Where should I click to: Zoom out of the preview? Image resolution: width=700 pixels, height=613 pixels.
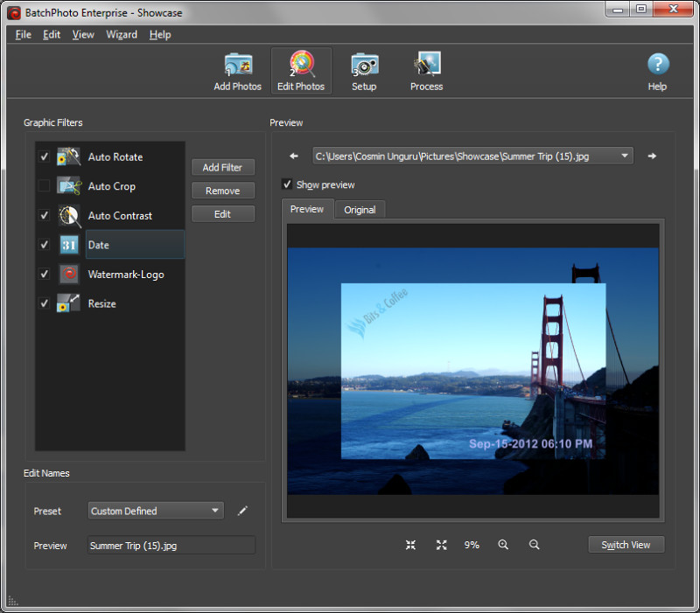(535, 545)
